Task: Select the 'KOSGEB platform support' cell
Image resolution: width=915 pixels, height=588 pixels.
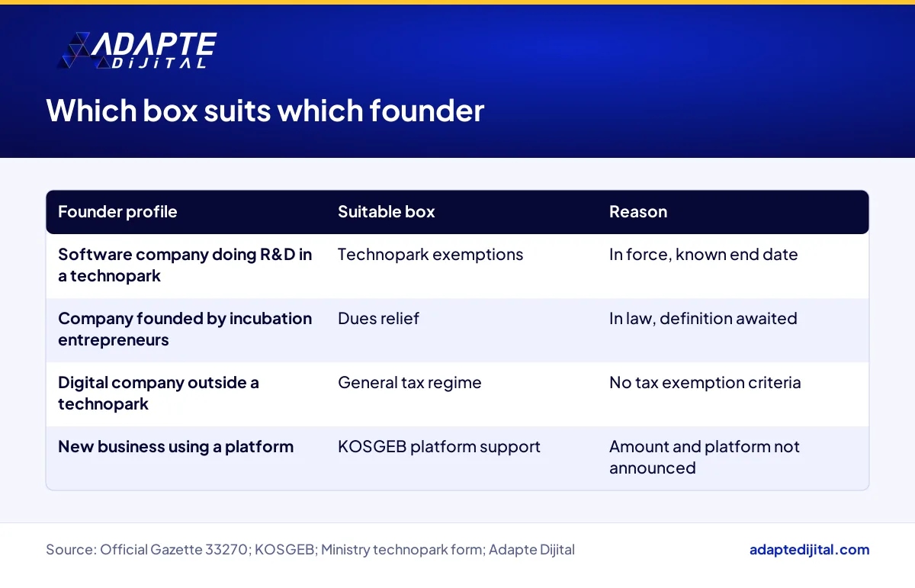Action: tap(439, 447)
